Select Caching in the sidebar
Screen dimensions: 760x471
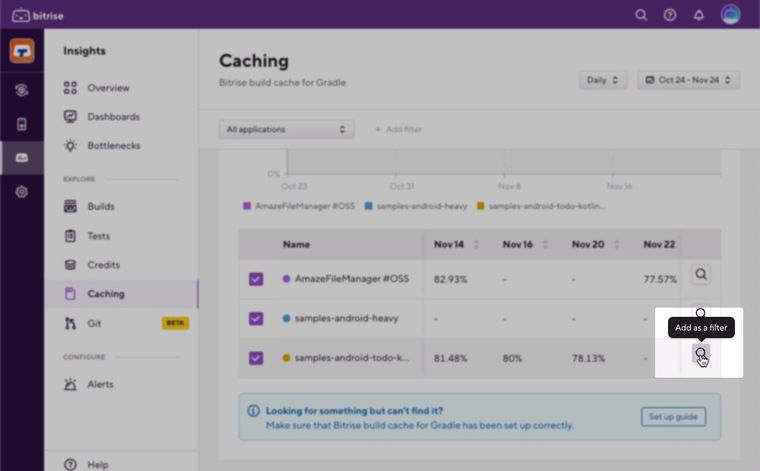tap(121, 294)
